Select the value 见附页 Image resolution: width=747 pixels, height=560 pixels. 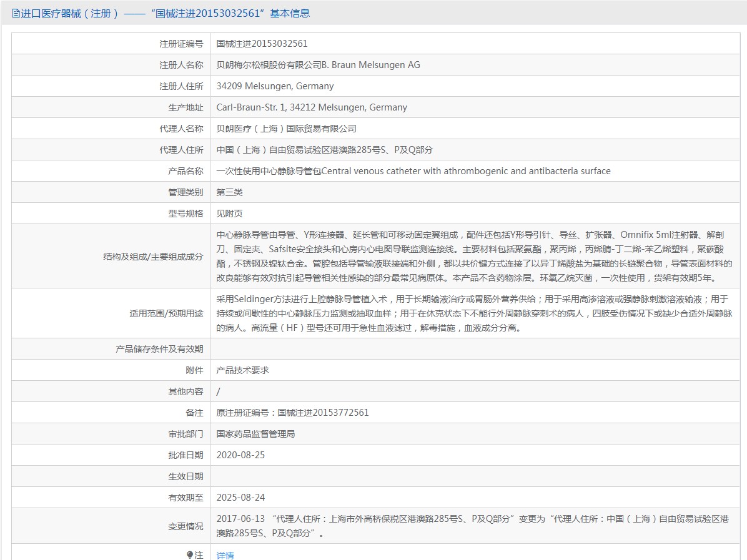click(x=230, y=214)
